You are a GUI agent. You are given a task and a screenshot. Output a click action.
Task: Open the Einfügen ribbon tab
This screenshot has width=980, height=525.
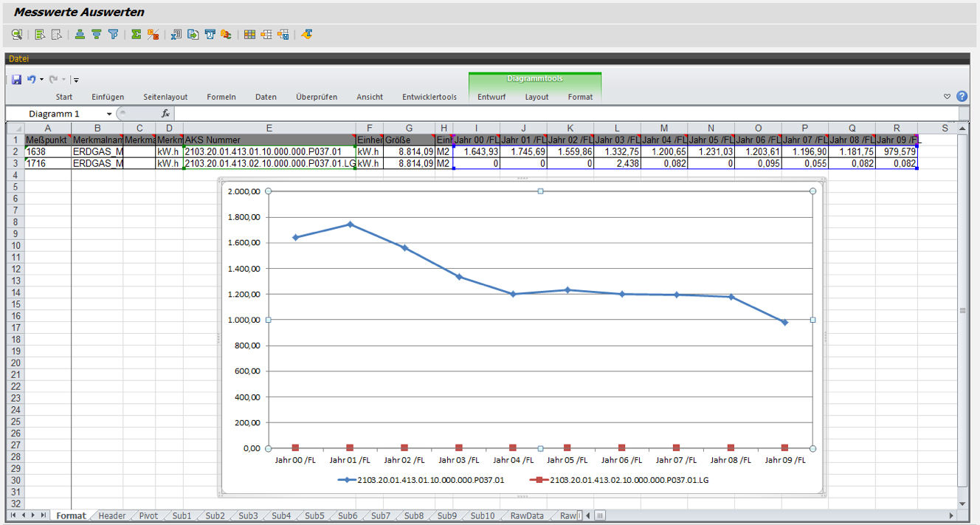[108, 97]
